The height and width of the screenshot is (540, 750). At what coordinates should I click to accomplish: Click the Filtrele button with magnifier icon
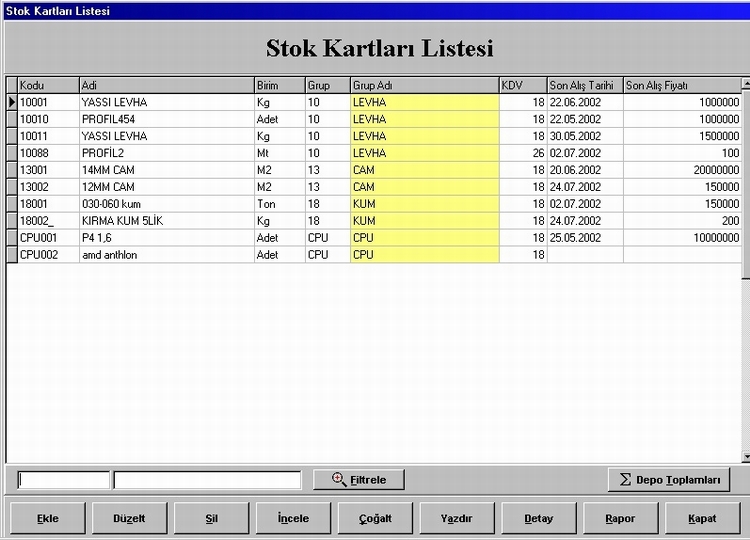click(358, 480)
